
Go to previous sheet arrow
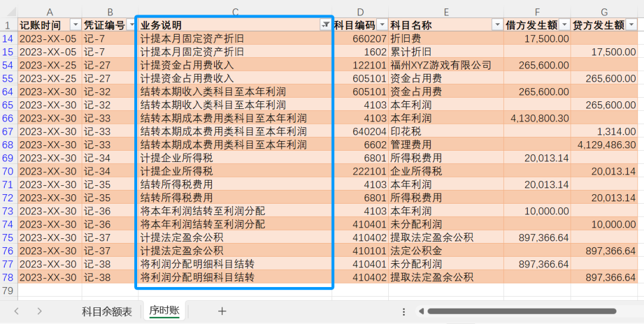click(17, 311)
